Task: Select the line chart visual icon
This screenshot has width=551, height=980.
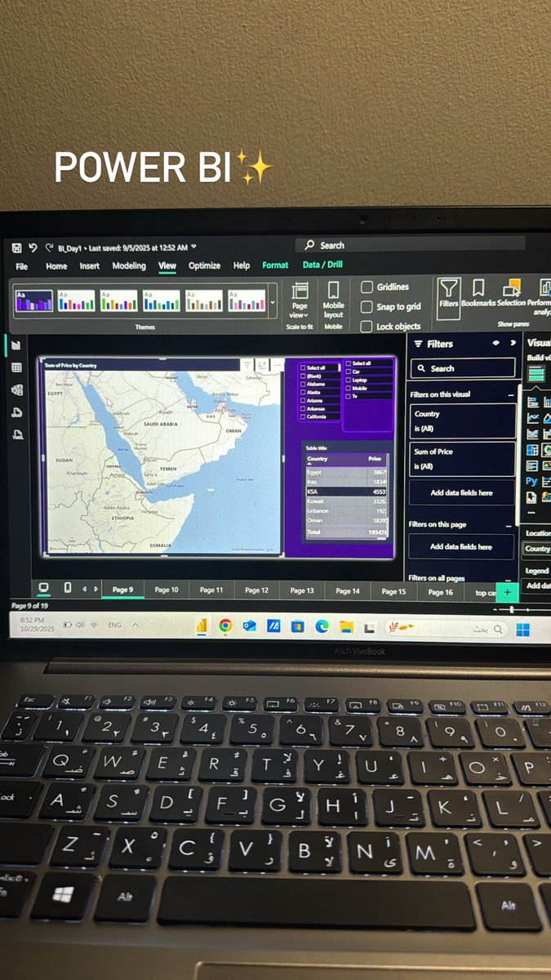Action: click(x=533, y=417)
